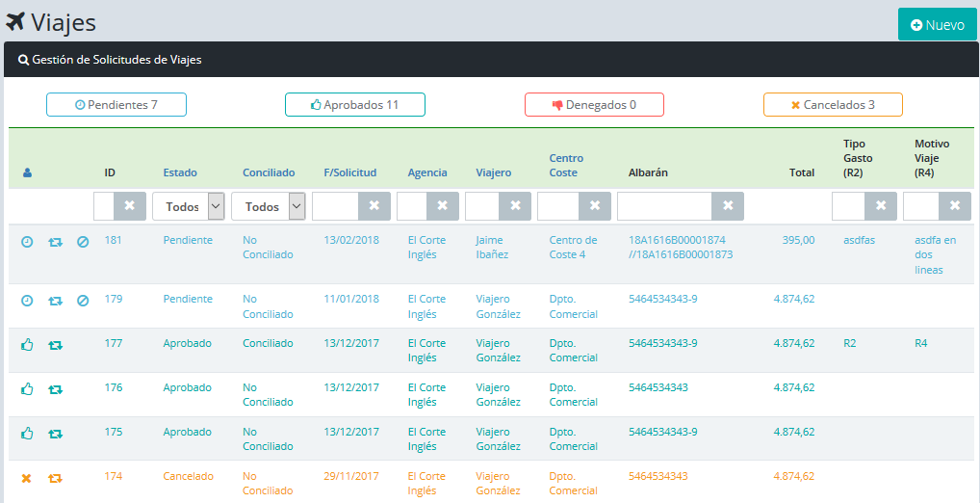980x503 pixels.
Task: Click the thumbs-up icon in row 177
Action: pos(27,344)
